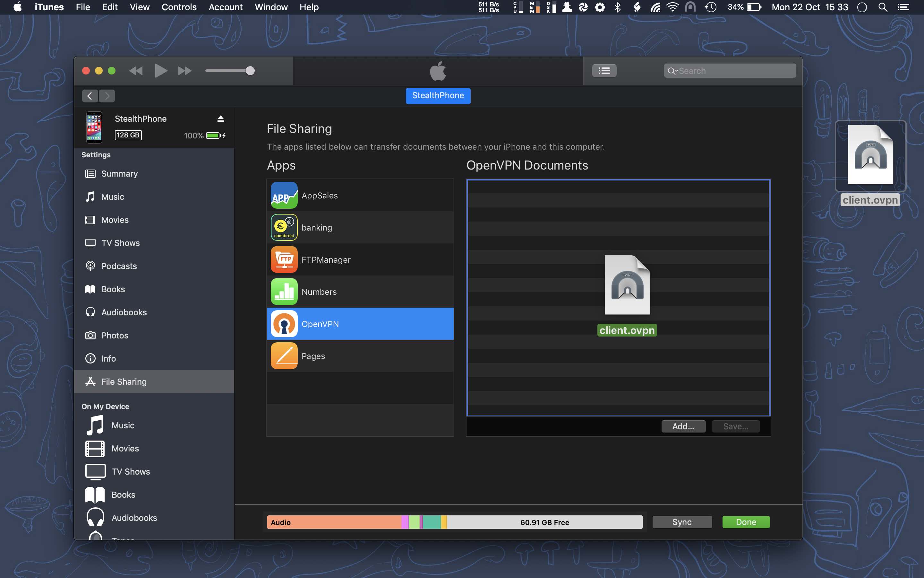
Task: Open Info in the sidebar
Action: [x=154, y=359]
